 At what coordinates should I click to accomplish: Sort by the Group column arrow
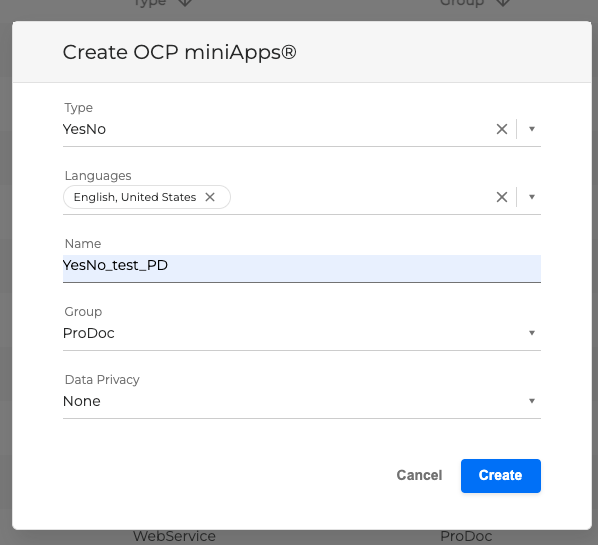(x=503, y=3)
